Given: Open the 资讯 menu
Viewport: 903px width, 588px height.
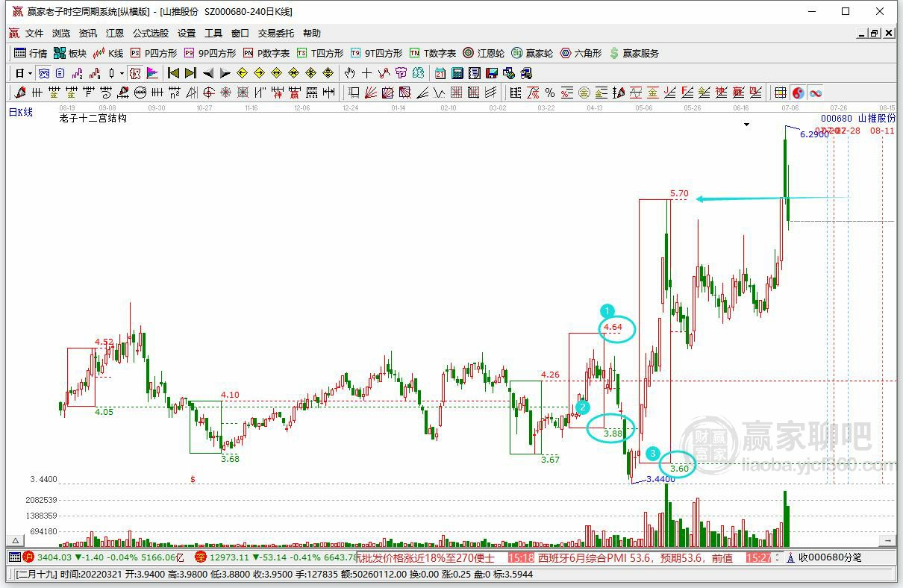Looking at the screenshot, I should pos(88,34).
